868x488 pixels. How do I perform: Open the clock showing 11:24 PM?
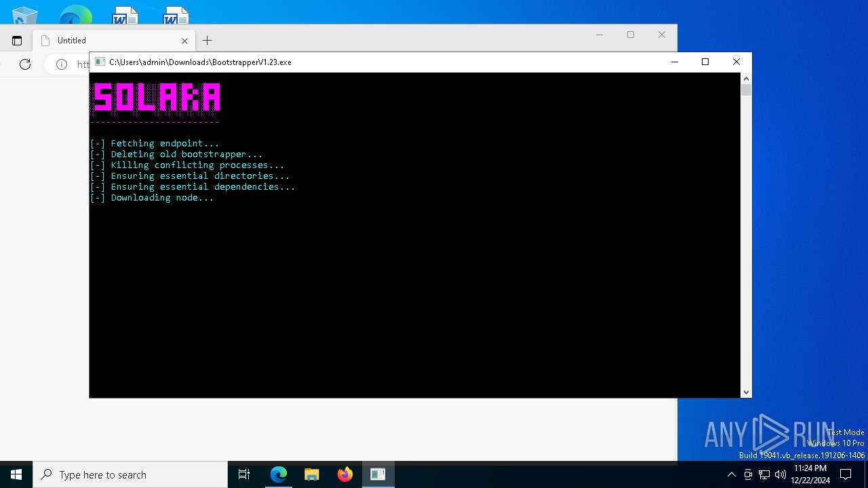coord(810,474)
